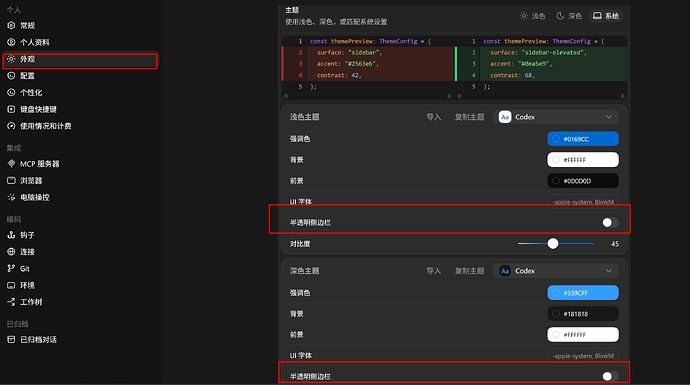690x385 pixels.
Task: Select the 深色 theme mode
Action: [x=569, y=16]
